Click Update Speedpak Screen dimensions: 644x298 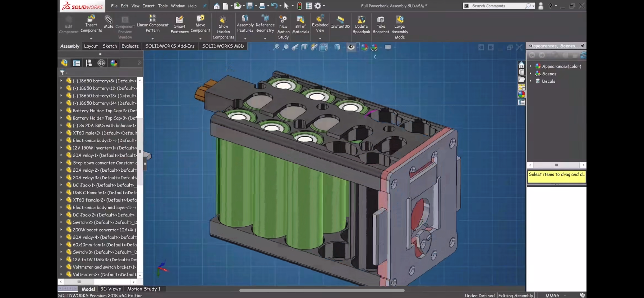tap(361, 24)
